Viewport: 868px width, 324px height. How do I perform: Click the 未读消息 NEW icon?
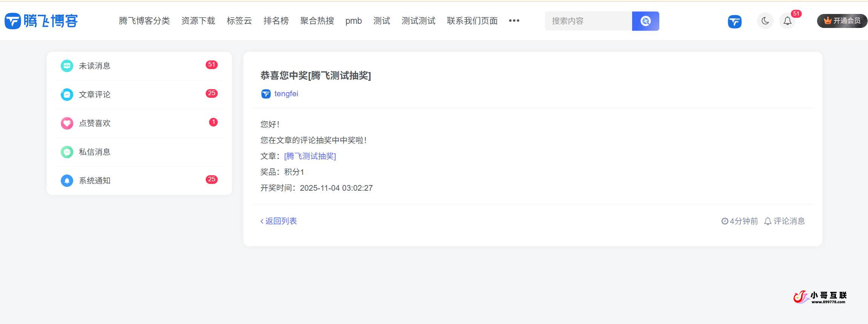(x=67, y=66)
